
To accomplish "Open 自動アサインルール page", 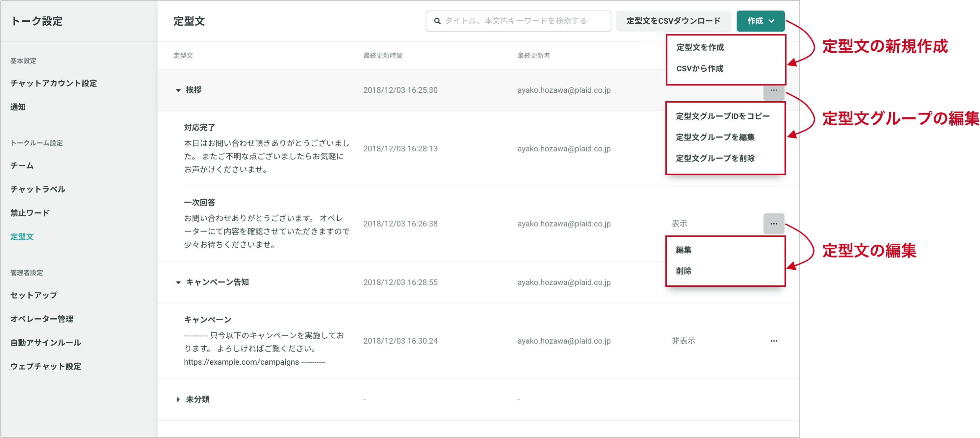I will click(x=46, y=343).
